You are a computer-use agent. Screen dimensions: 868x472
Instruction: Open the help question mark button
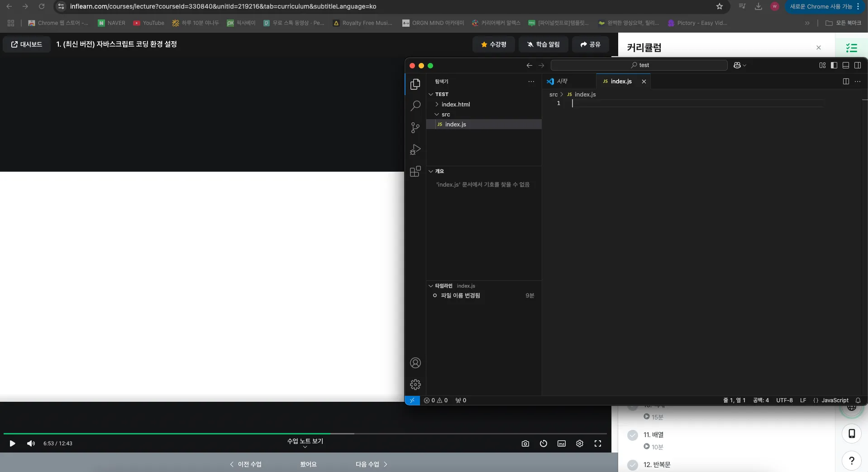[x=851, y=461]
